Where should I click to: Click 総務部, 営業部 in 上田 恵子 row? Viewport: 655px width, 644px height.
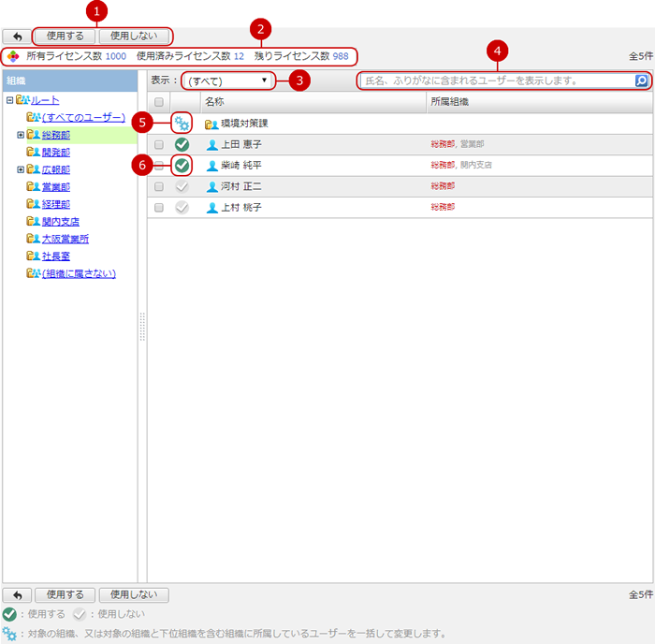click(458, 144)
